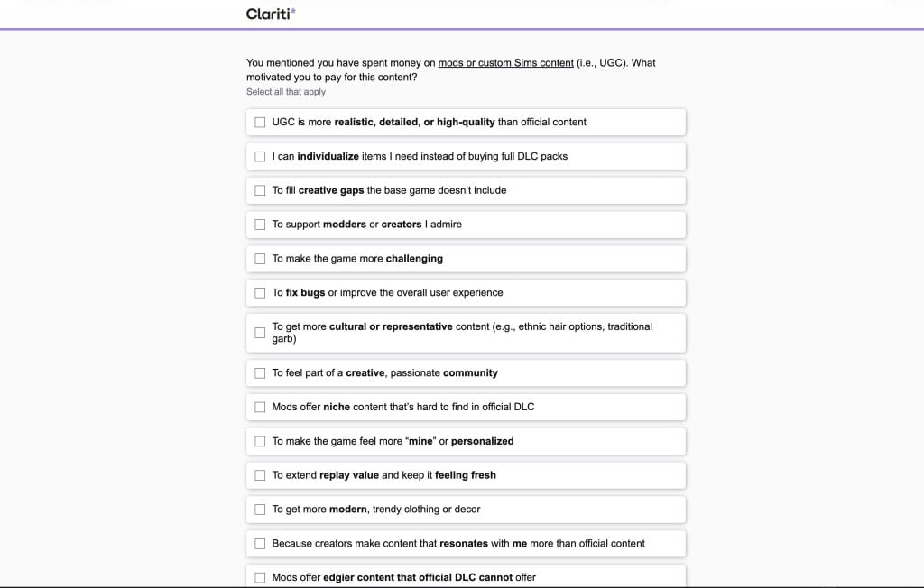The width and height of the screenshot is (924, 588).
Task: Check the cultural or representative content option
Action: (261, 332)
